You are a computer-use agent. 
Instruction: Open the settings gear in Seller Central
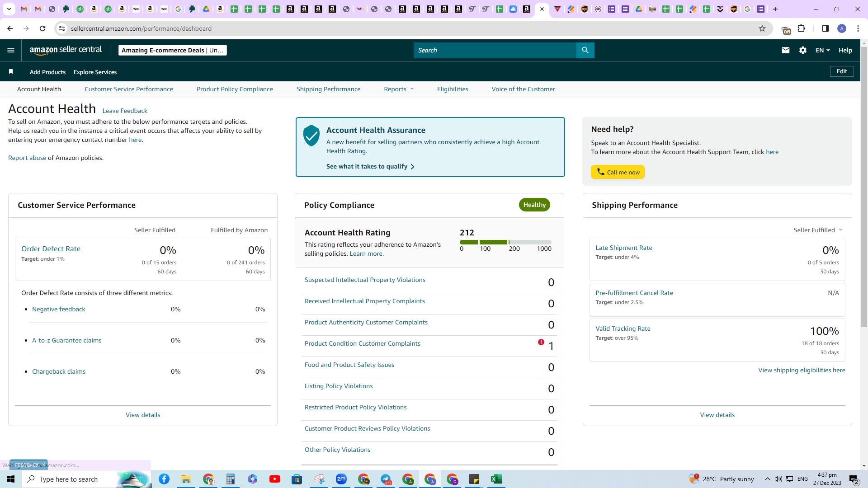coord(803,50)
